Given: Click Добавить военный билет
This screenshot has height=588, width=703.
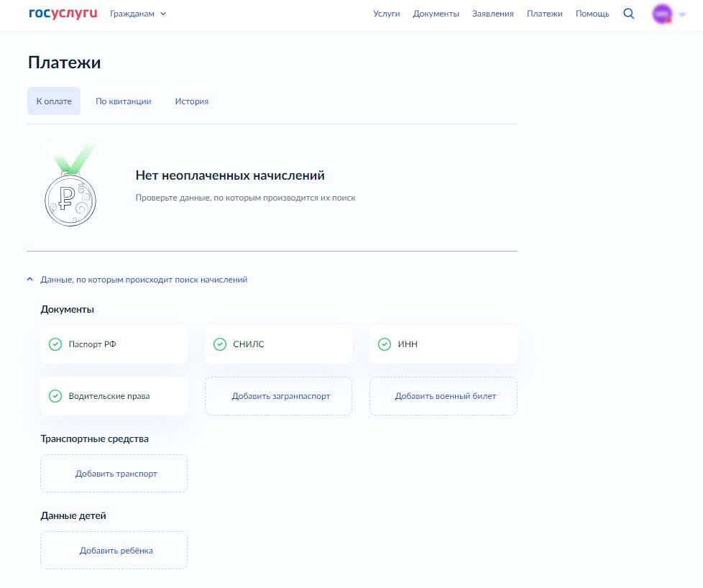Looking at the screenshot, I should [445, 396].
